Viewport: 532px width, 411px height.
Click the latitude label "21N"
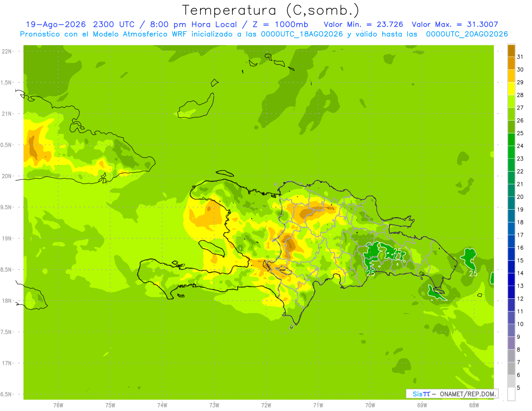pyautogui.click(x=7, y=114)
